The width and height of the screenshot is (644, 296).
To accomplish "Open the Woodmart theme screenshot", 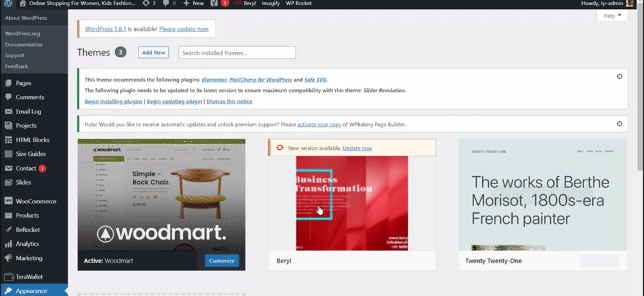I will pyautogui.click(x=162, y=194).
